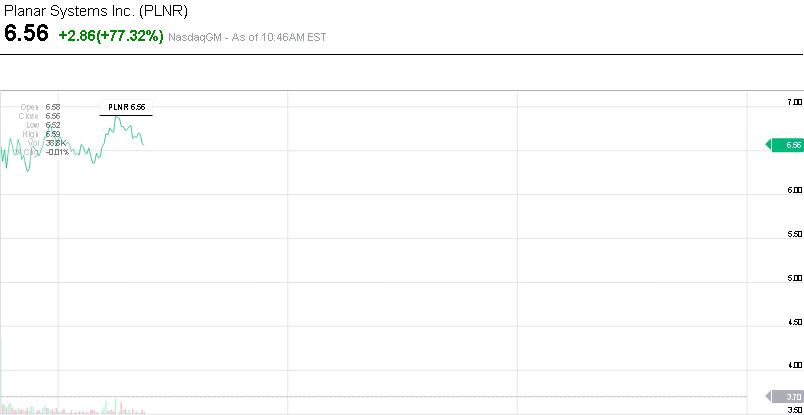This screenshot has width=804, height=415.
Task: Click the 3.50 y-axis label
Action: pyautogui.click(x=794, y=409)
